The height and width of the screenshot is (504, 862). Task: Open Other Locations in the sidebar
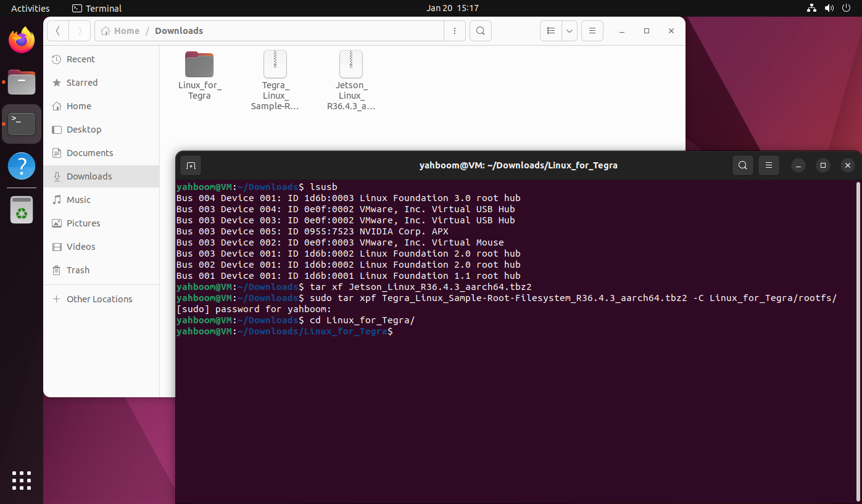point(99,299)
